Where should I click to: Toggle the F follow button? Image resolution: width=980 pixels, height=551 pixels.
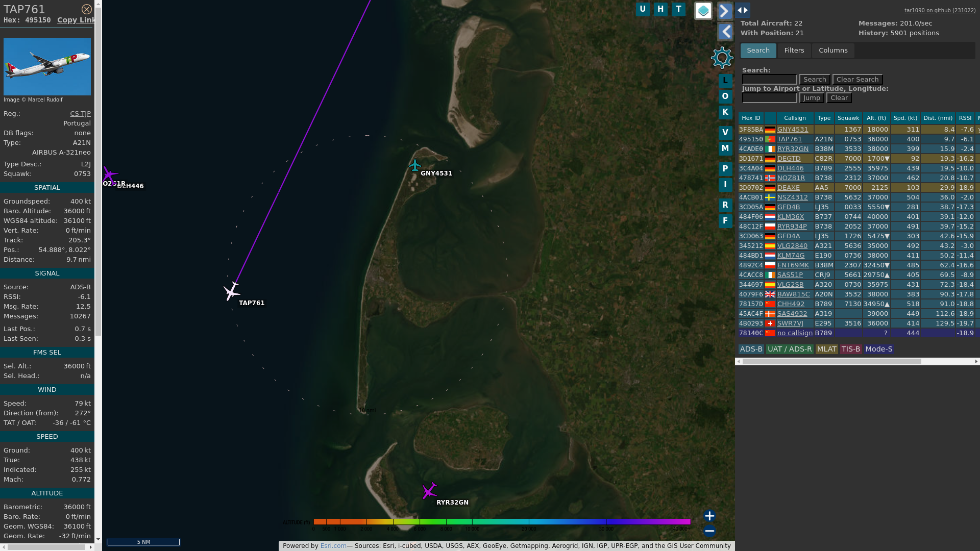point(725,221)
